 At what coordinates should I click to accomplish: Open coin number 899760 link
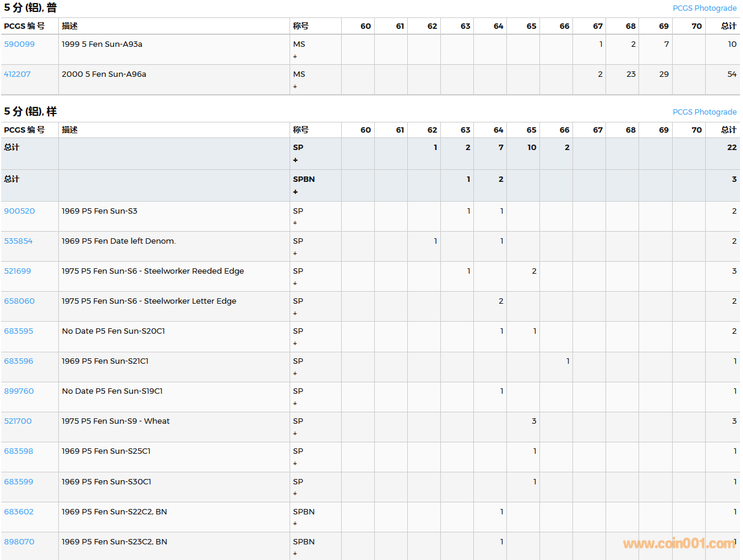coord(19,391)
